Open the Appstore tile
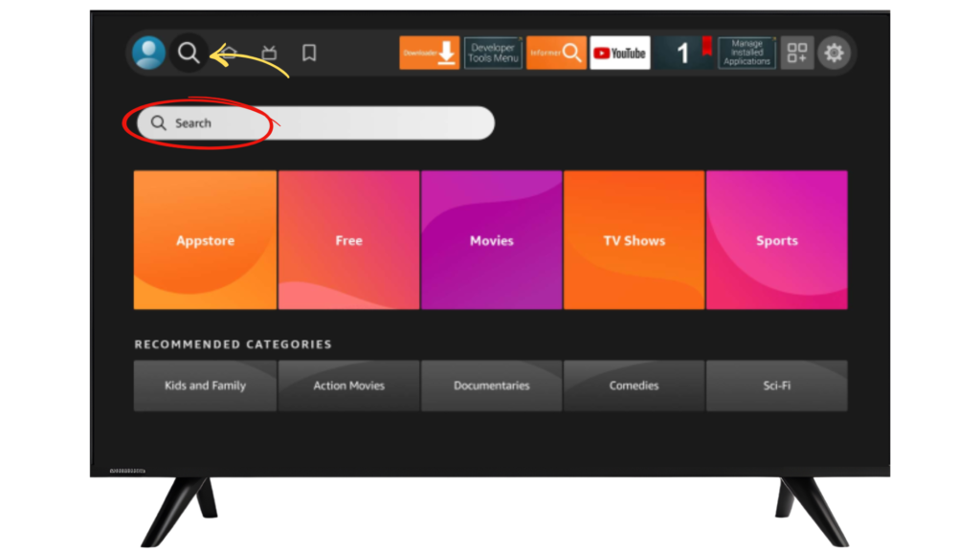 pyautogui.click(x=204, y=240)
